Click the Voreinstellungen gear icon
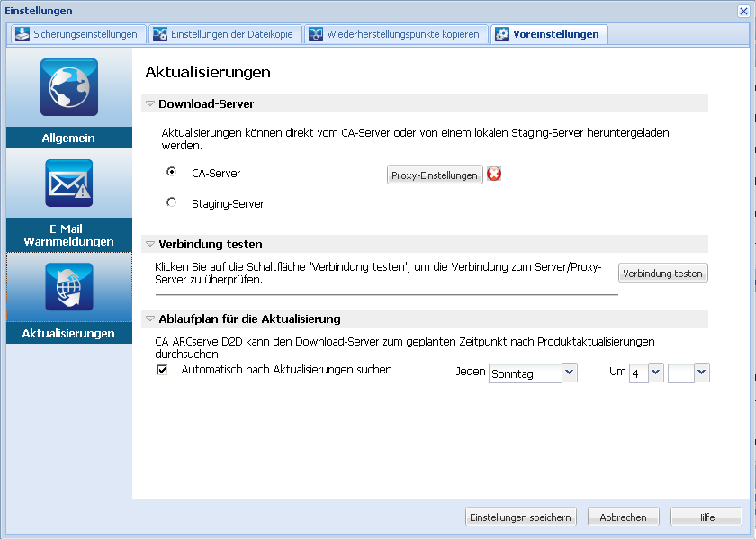 pyautogui.click(x=502, y=34)
